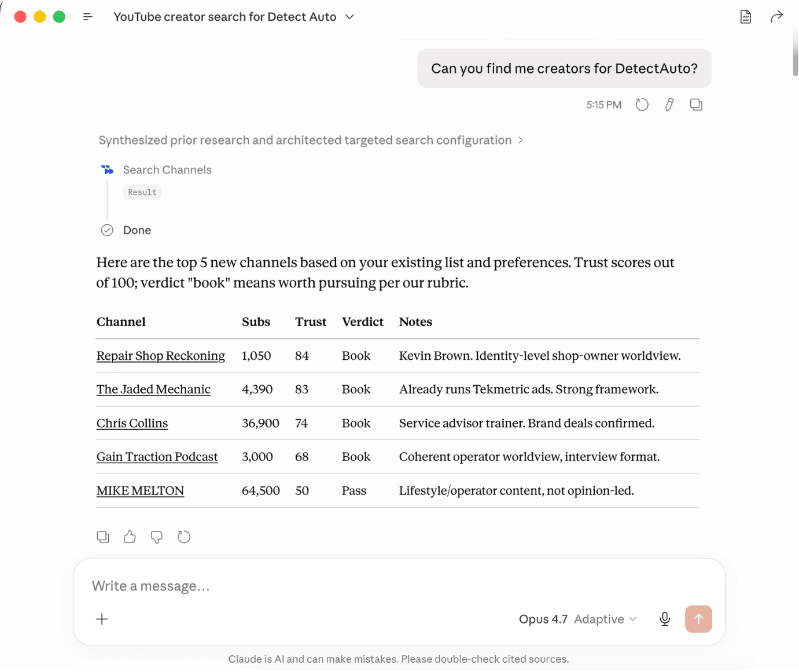Click the Search Channels tool icon

click(x=108, y=170)
